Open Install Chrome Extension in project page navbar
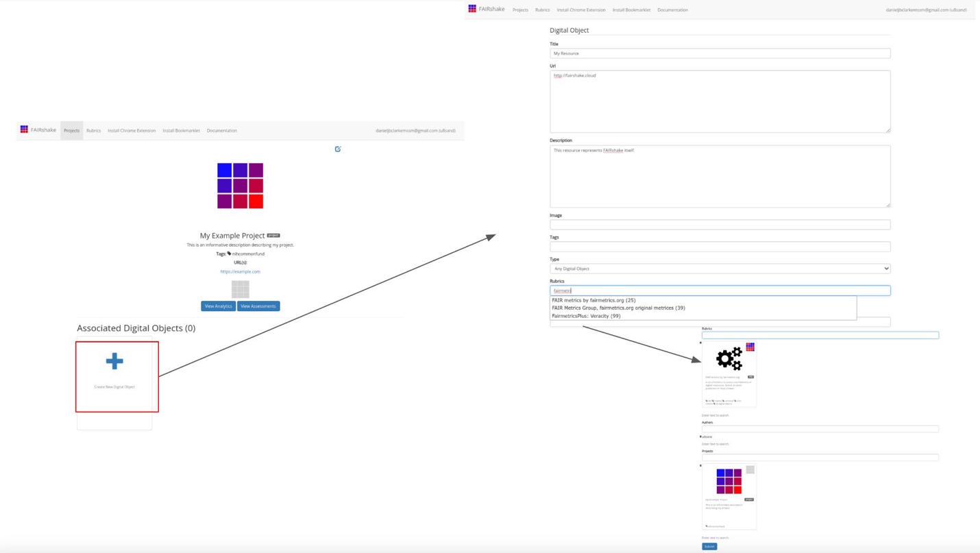980x553 pixels. click(132, 130)
